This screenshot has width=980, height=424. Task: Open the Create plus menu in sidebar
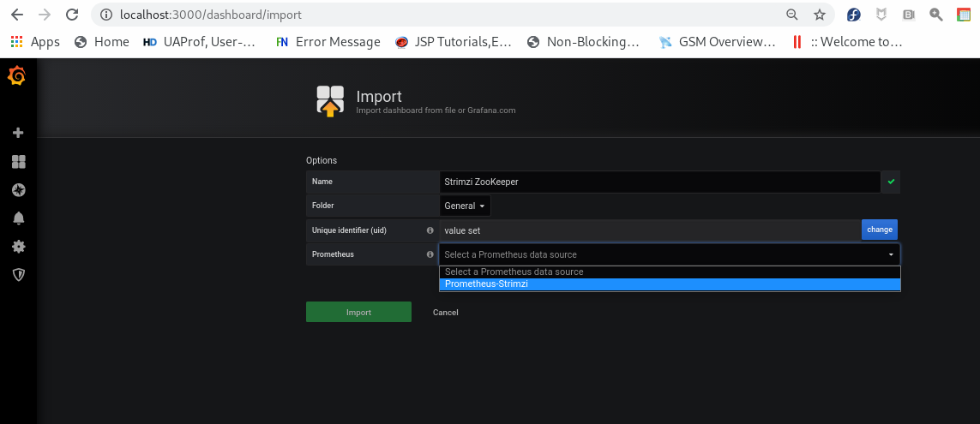18,133
